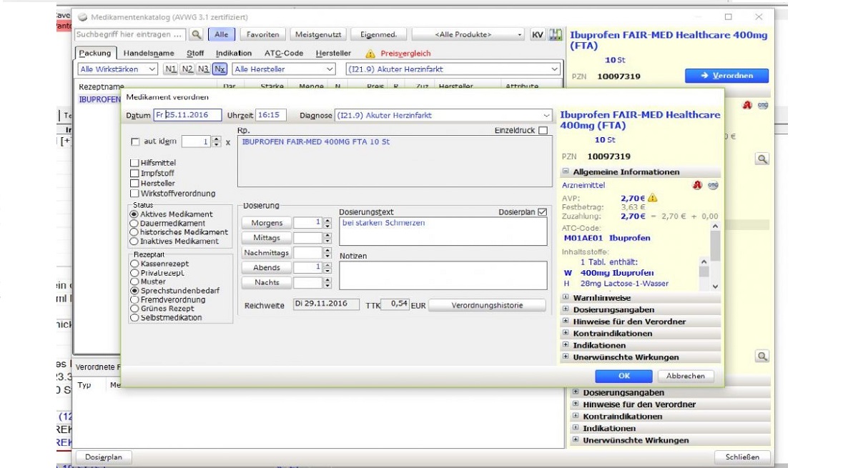Click lower magnifier icon in catalog side panel
Screen dimensions: 868x468
[762, 356]
